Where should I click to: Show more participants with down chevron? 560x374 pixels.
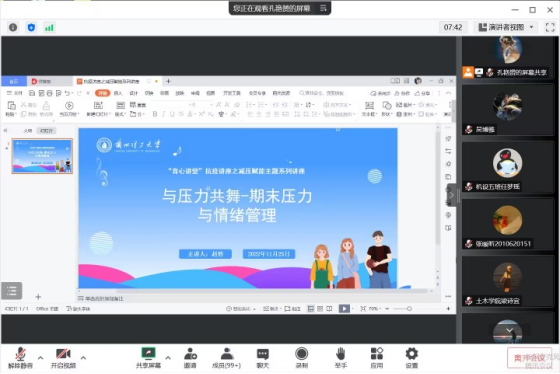click(x=509, y=330)
